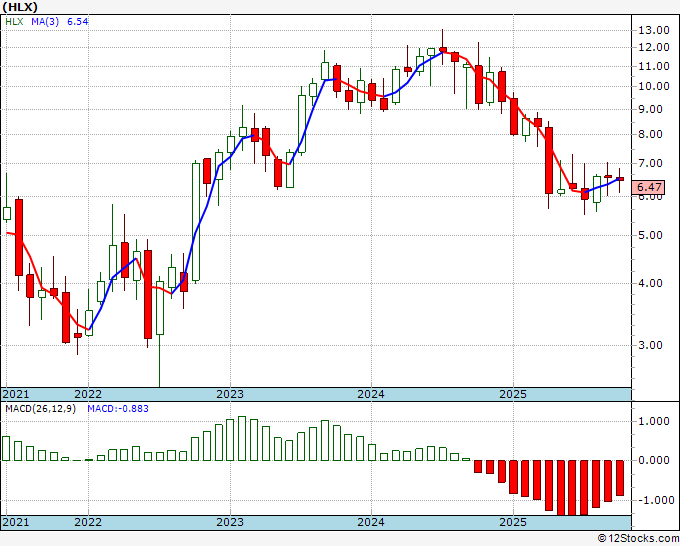Click 2022 on the MACD panel timeline

point(88,522)
